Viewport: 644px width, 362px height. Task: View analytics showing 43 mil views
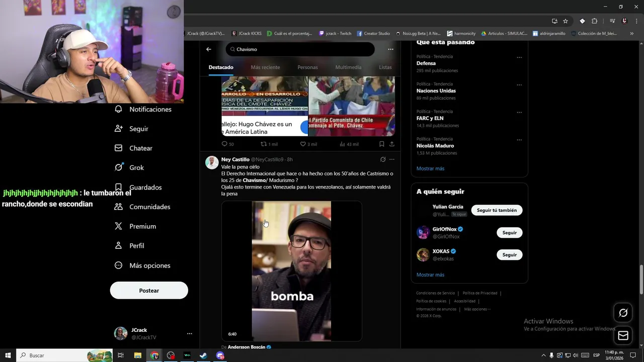tap(349, 144)
